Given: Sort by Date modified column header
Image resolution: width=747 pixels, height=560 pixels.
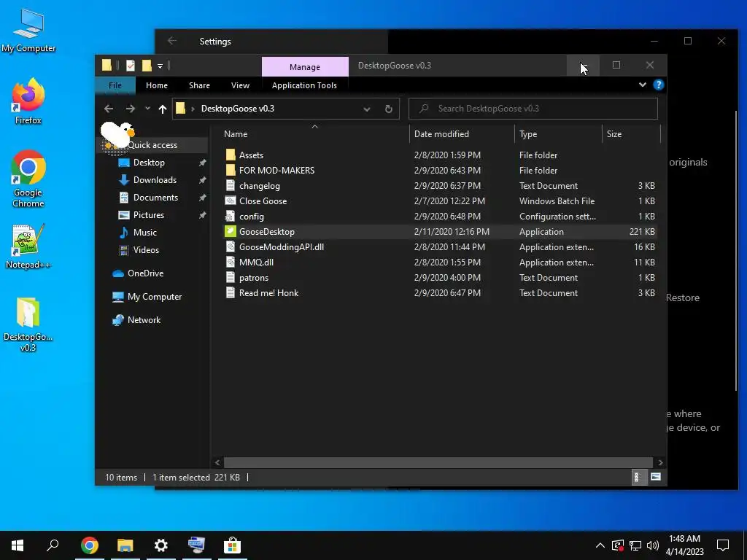Looking at the screenshot, I should (x=461, y=134).
